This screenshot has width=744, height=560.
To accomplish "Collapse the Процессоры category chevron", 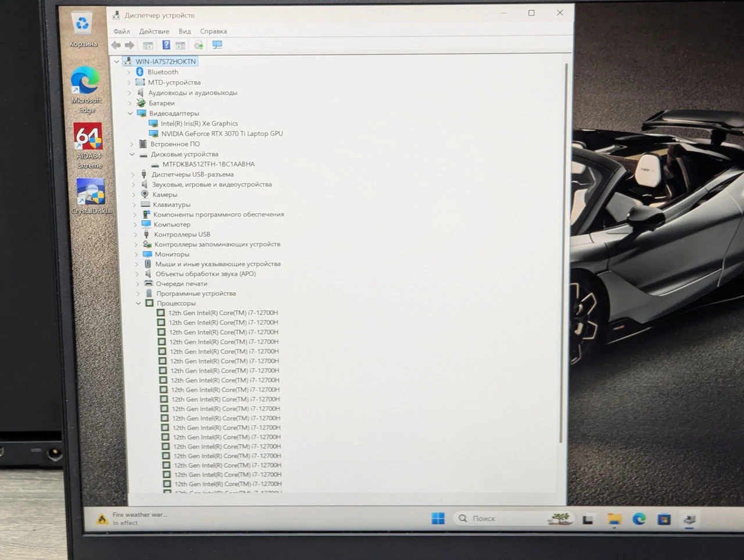I will [138, 303].
